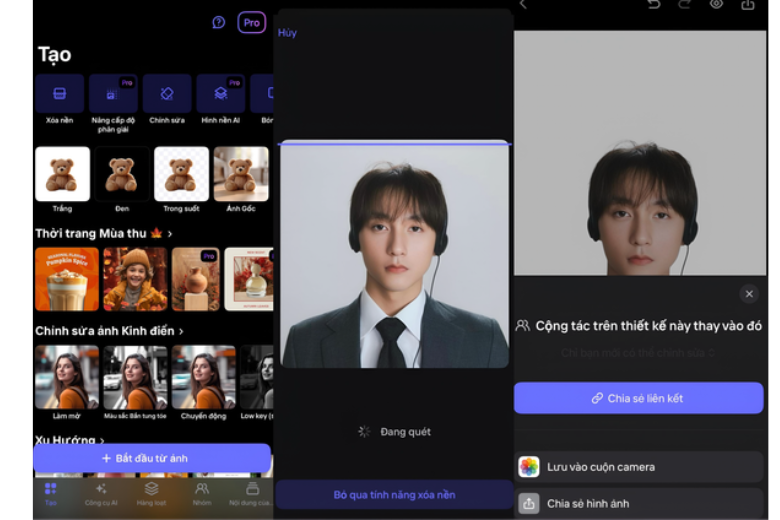Switch to the Công cụ AI tab
The height and width of the screenshot is (520, 780).
(x=101, y=494)
